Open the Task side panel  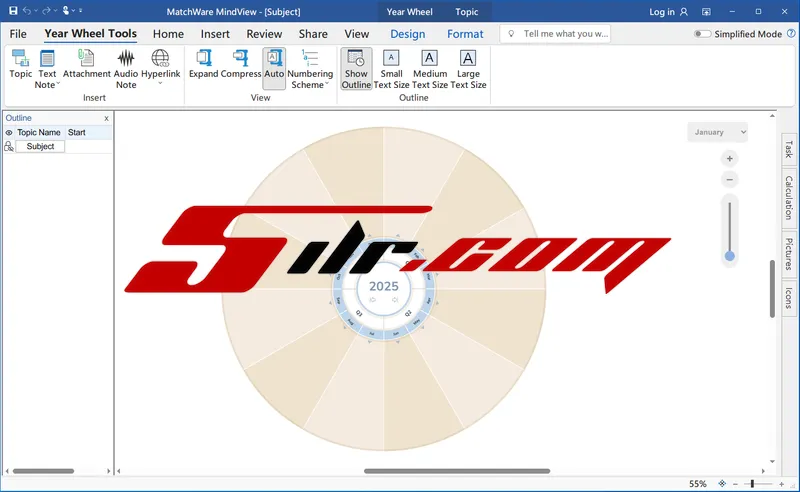[788, 149]
